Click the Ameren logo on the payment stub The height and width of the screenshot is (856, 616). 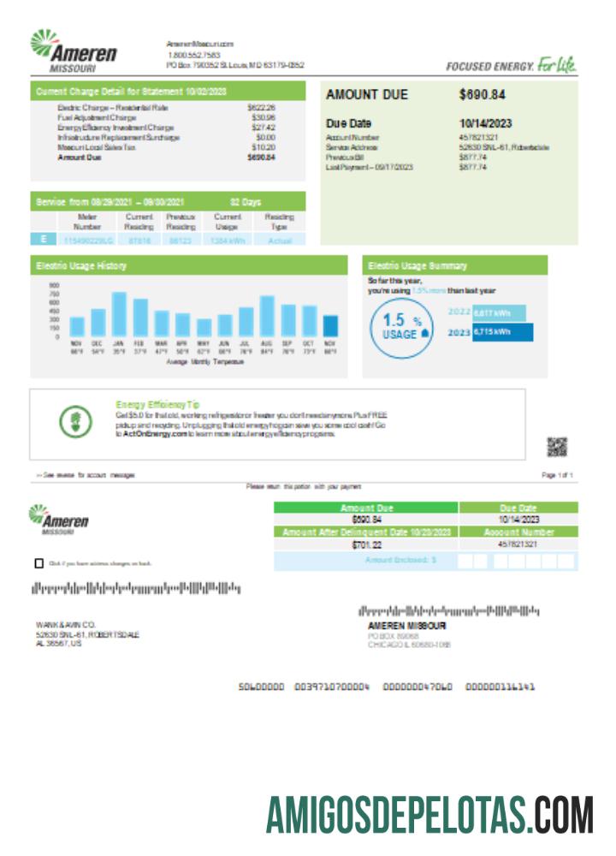pyautogui.click(x=58, y=520)
